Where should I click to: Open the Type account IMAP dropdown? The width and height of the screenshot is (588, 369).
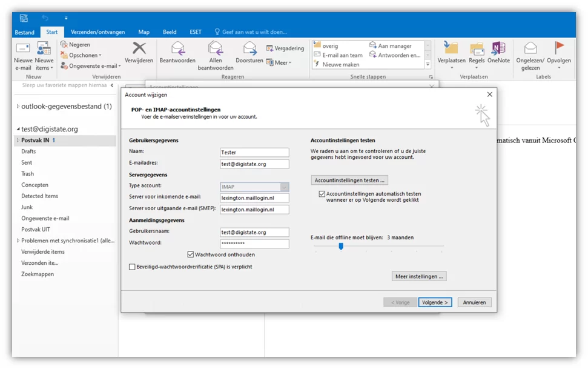tap(285, 187)
